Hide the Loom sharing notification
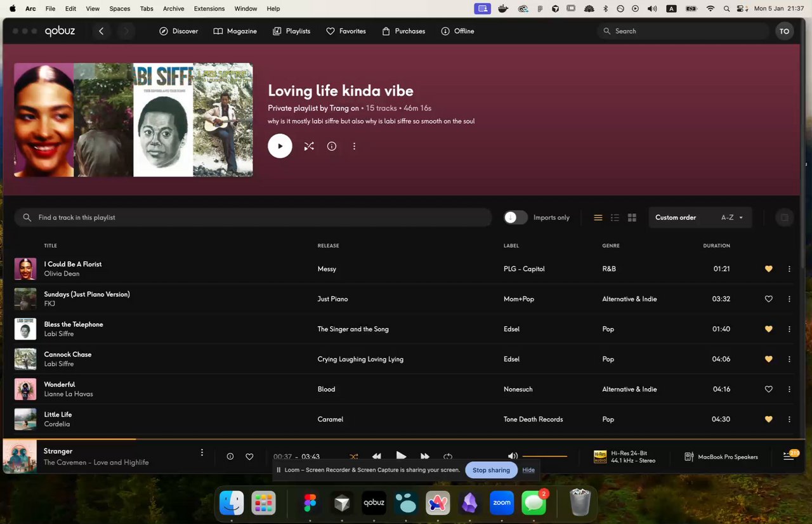 528,470
